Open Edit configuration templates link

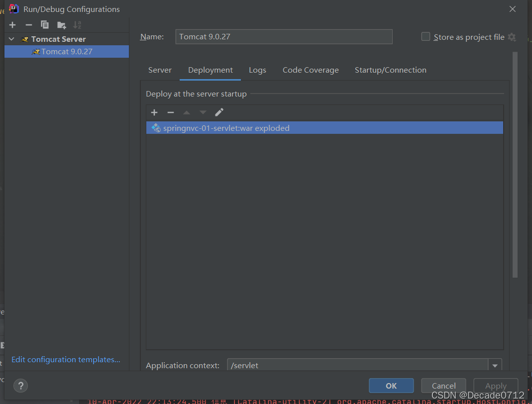(66, 360)
